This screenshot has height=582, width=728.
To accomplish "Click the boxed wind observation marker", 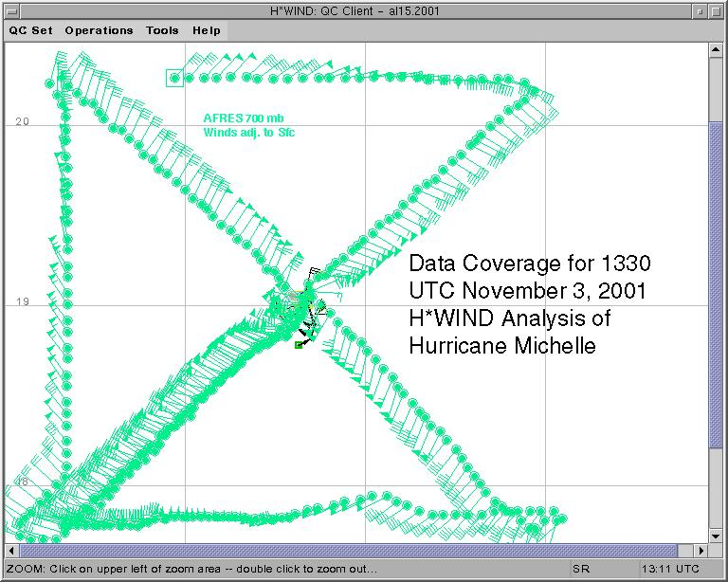I will click(174, 78).
